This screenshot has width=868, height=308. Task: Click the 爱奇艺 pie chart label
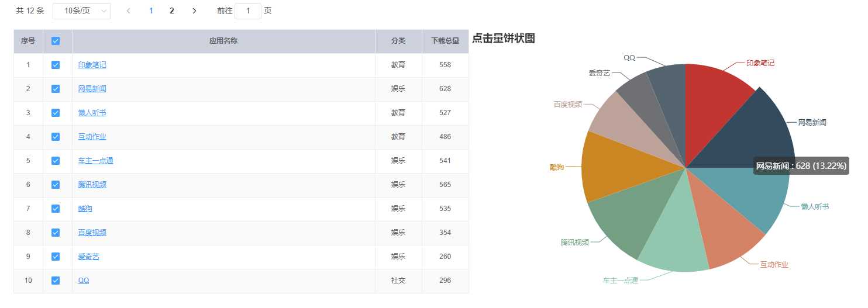pyautogui.click(x=600, y=73)
